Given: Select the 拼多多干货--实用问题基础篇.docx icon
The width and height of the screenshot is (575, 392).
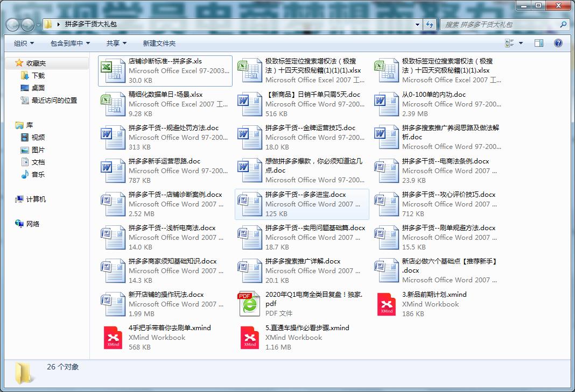Looking at the screenshot, I should [x=250, y=237].
